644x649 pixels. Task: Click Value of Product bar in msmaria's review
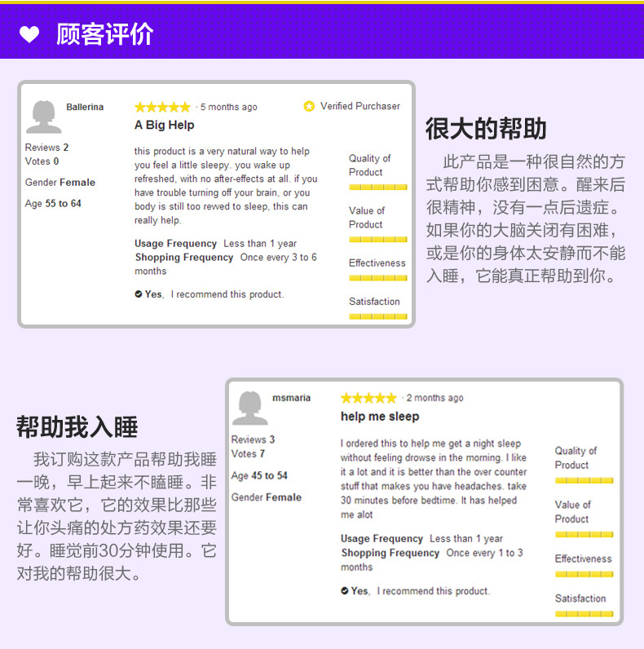584,534
